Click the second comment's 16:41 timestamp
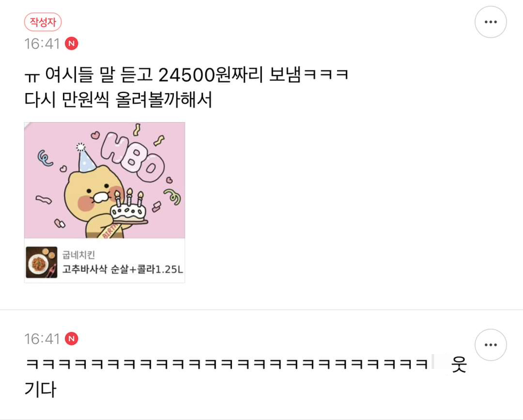Image resolution: width=523 pixels, height=420 pixels. pos(42,339)
